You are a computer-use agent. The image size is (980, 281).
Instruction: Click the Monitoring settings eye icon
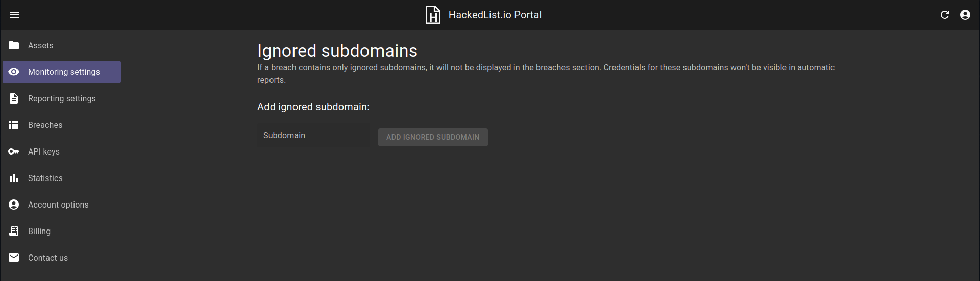(14, 72)
